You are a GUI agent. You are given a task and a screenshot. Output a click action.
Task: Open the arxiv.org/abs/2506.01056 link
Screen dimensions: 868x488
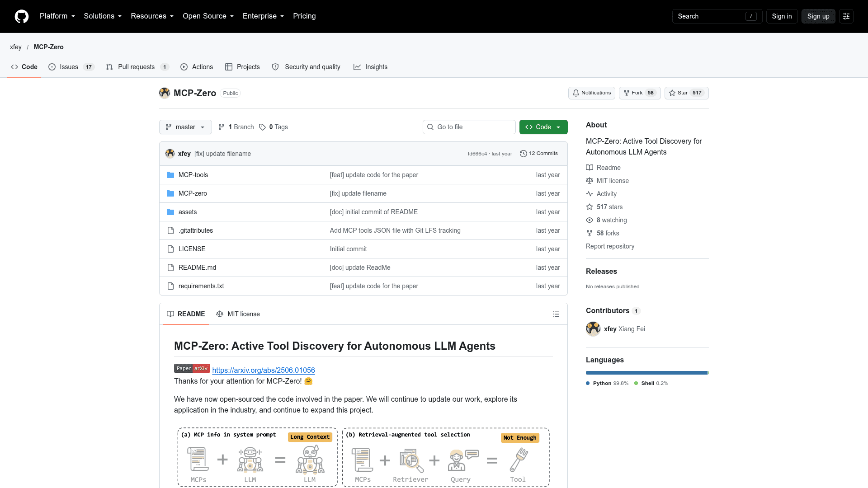(264, 370)
